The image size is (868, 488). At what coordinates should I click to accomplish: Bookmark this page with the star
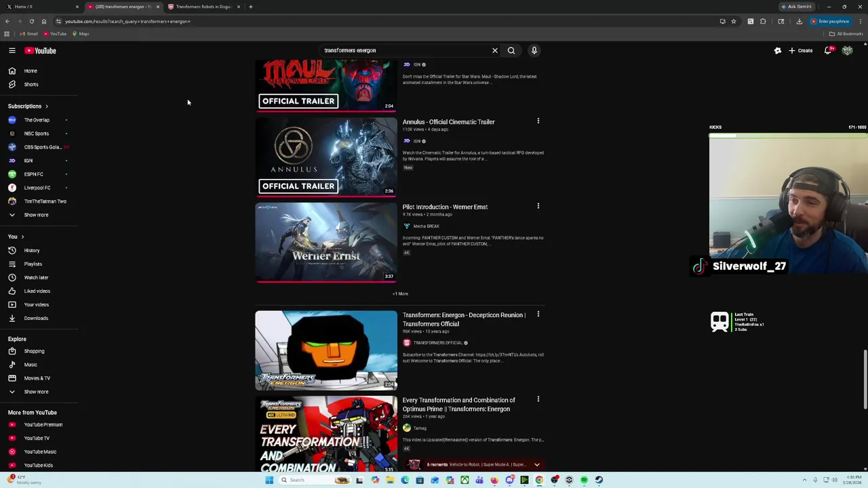[x=733, y=21]
